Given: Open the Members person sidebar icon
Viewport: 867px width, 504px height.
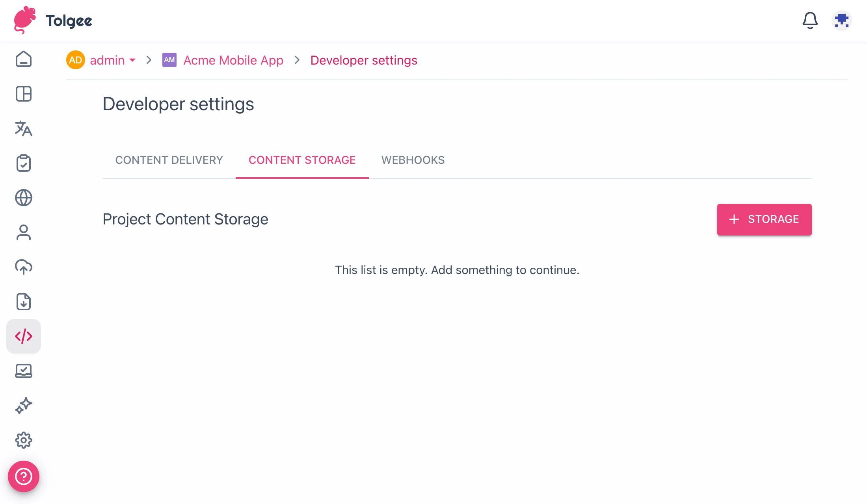Looking at the screenshot, I should tap(24, 232).
